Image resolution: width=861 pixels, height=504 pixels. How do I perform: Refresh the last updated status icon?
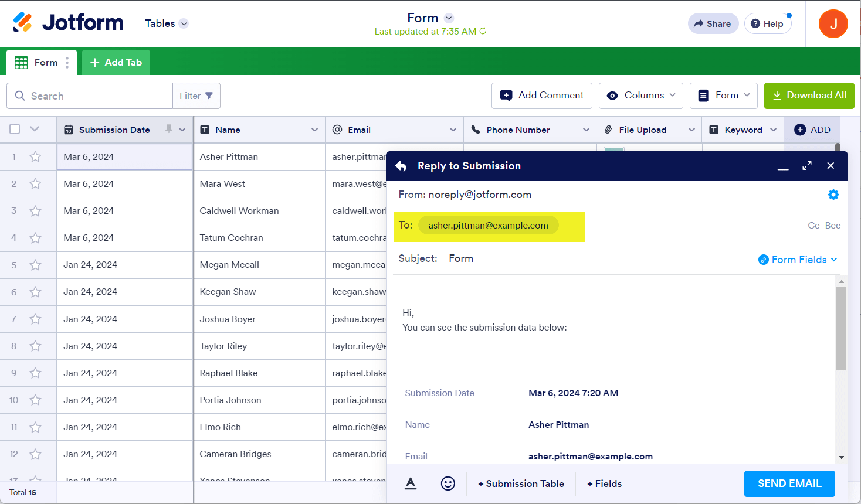click(x=483, y=31)
